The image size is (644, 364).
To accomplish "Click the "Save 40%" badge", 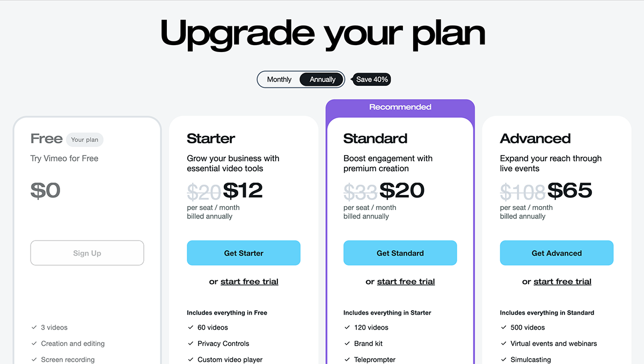I will click(371, 79).
